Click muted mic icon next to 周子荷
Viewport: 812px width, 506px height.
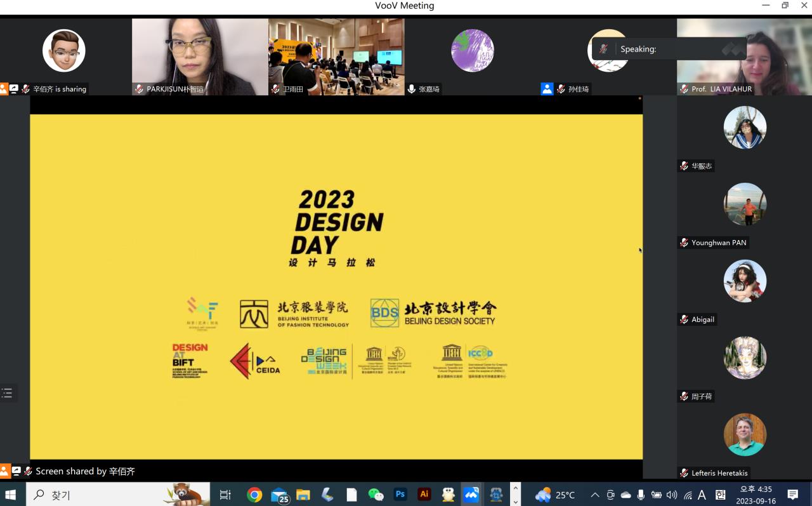(x=684, y=397)
